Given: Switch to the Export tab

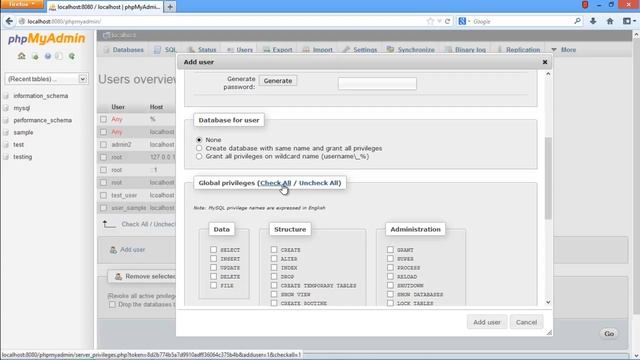Looking at the screenshot, I should point(278,50).
